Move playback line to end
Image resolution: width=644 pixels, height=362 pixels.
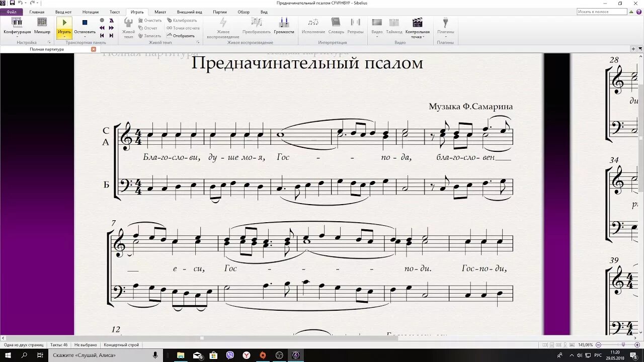click(x=111, y=36)
